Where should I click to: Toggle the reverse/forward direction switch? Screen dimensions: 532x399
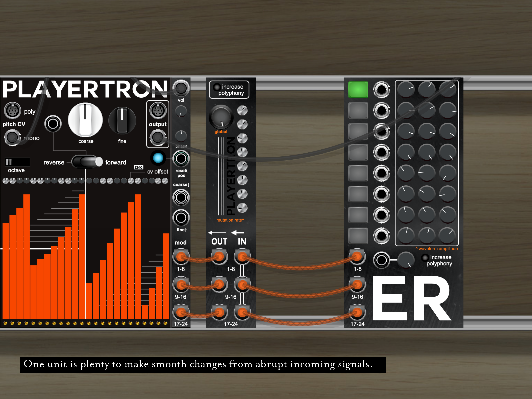click(87, 162)
